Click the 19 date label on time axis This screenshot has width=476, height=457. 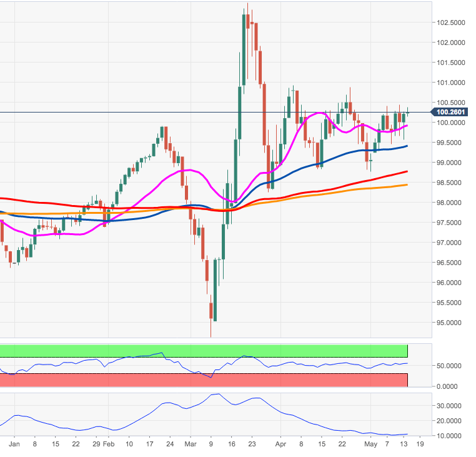[420, 444]
